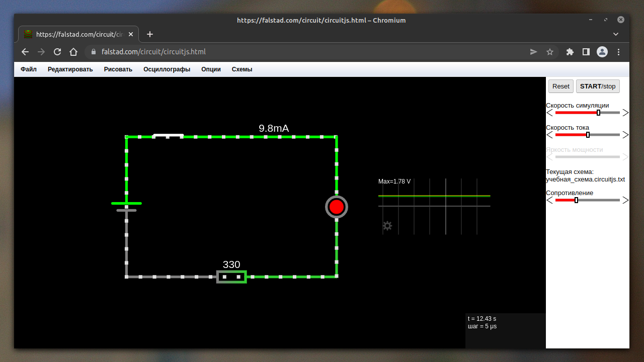Reload the page with the refresh icon
644x362 pixels.
[x=57, y=52]
